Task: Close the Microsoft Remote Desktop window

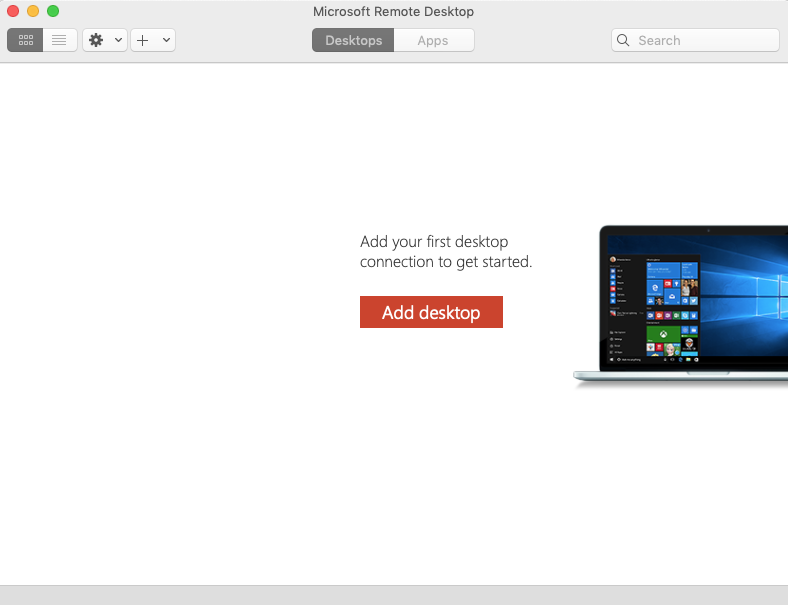Action: click(x=13, y=11)
